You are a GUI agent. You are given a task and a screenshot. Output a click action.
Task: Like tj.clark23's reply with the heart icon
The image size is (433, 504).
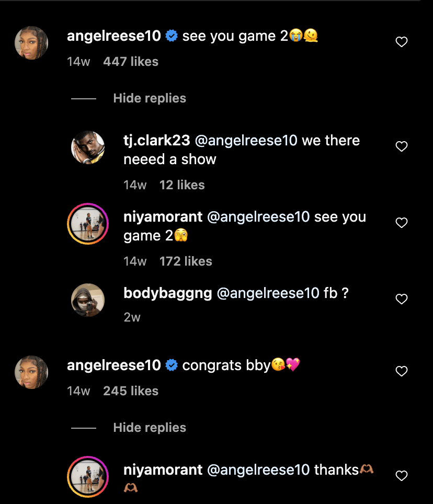(x=402, y=146)
